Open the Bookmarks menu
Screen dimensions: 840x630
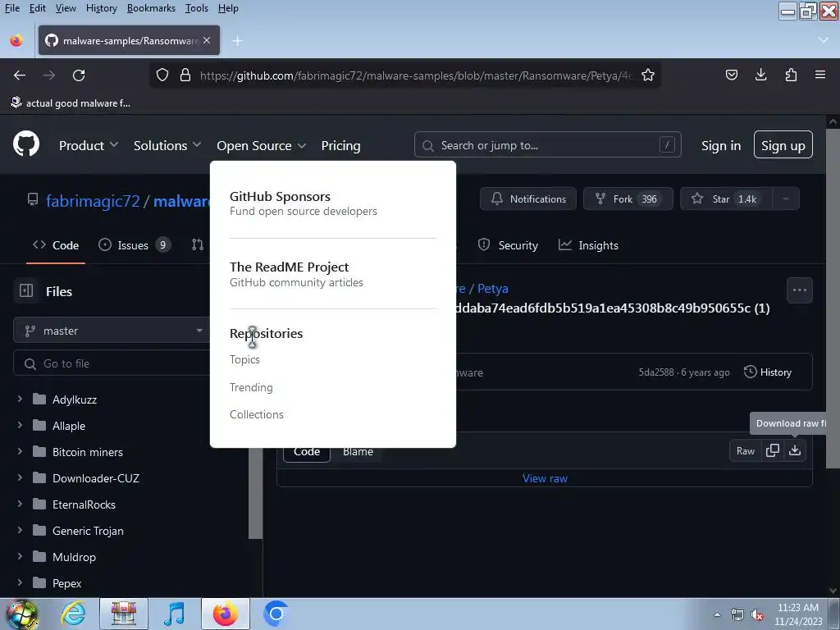tap(151, 8)
